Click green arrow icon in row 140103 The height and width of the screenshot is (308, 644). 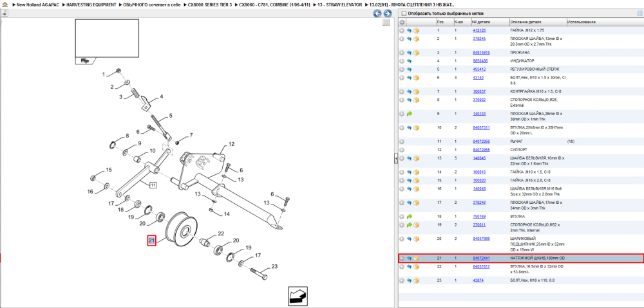click(x=409, y=114)
